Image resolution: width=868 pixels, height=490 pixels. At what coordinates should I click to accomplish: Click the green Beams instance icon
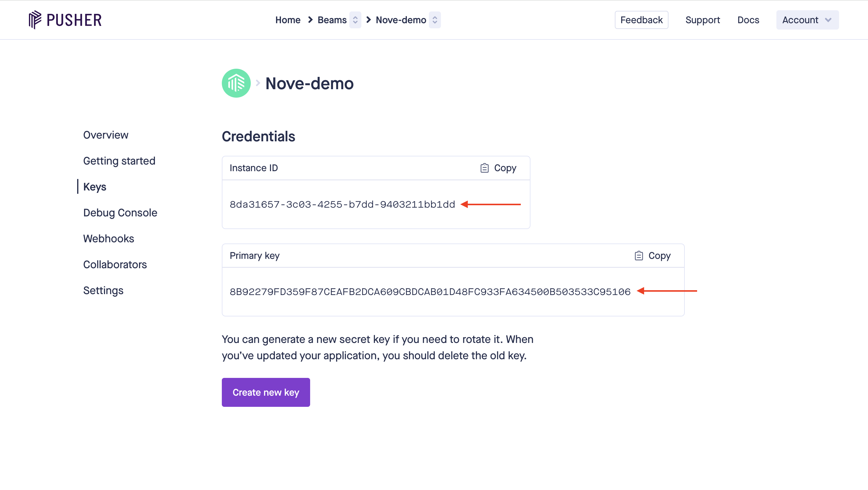[236, 83]
